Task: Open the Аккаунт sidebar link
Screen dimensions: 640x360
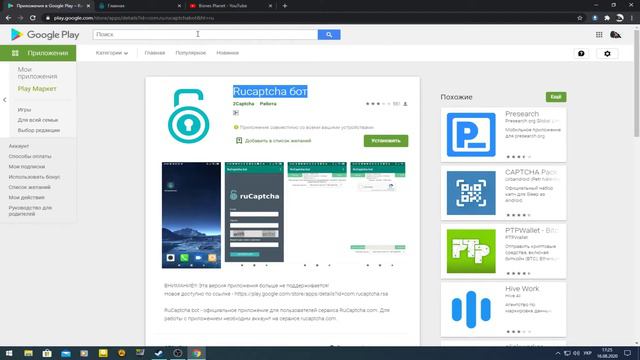Action: [x=19, y=146]
